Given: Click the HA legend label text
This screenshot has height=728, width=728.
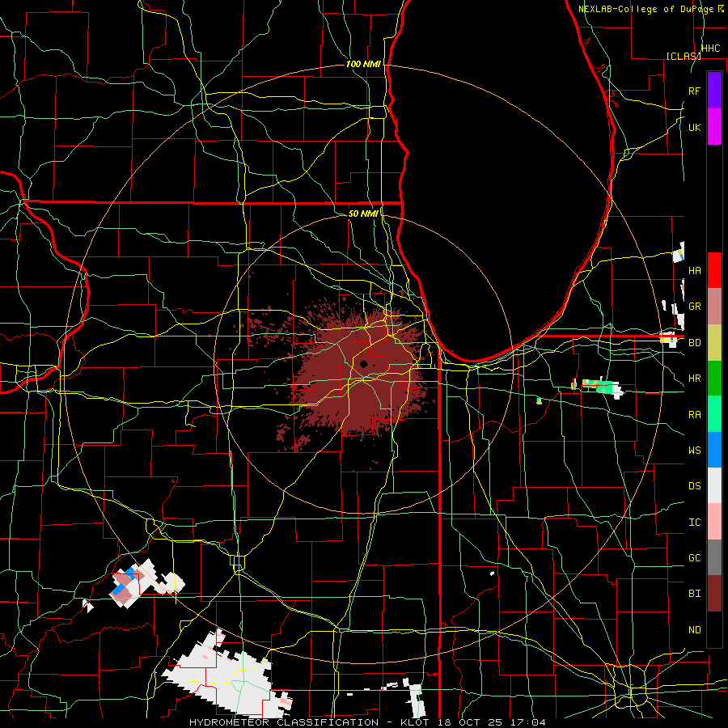Looking at the screenshot, I should [x=695, y=271].
